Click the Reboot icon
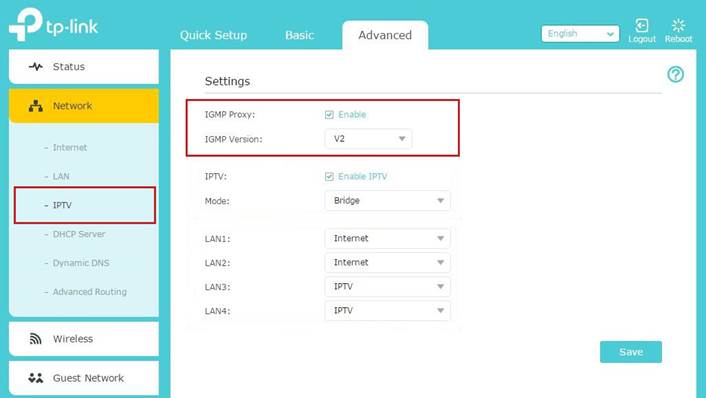 tap(678, 25)
